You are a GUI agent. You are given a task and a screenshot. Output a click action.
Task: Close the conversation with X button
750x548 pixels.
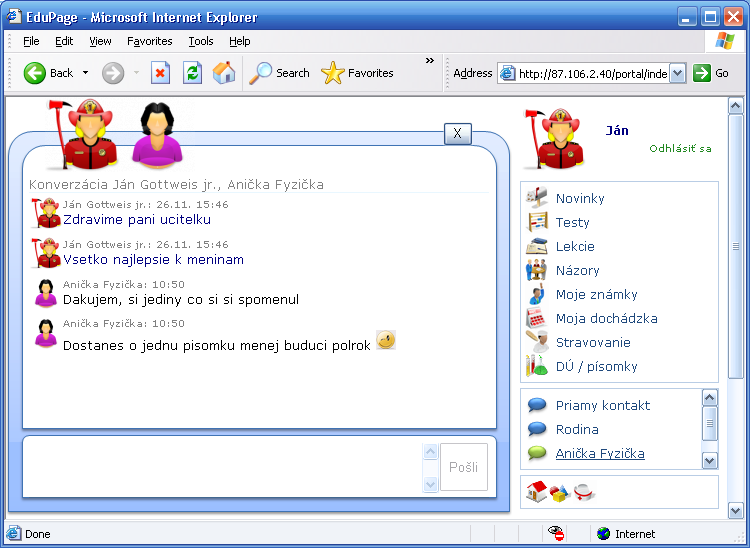point(457,133)
